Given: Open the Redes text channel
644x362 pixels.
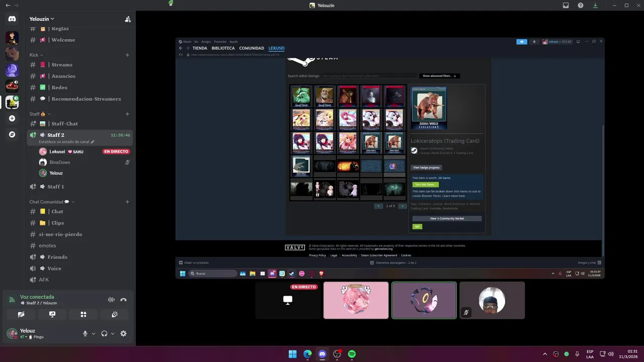Looking at the screenshot, I should 80,87.
